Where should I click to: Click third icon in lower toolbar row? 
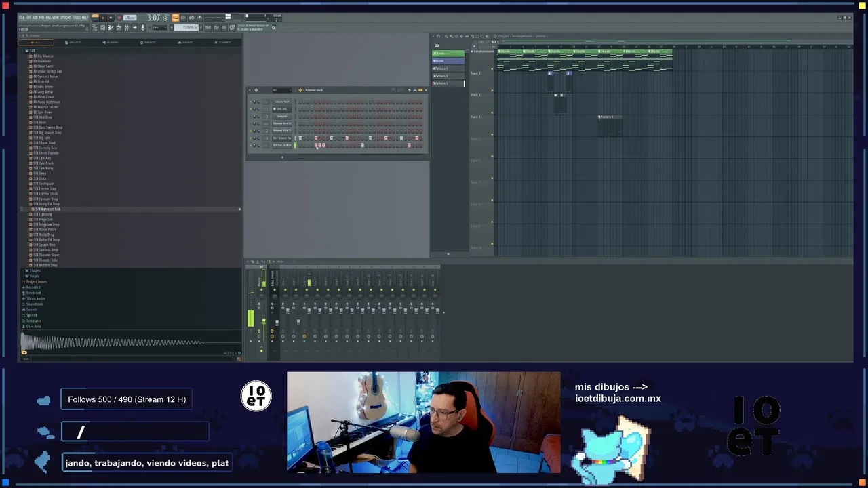(111, 27)
